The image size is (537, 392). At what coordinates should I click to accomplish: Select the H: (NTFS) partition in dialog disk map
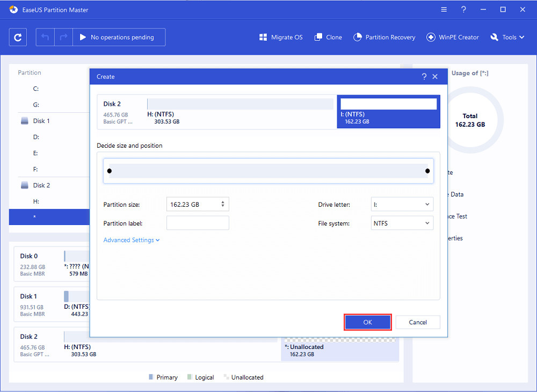pyautogui.click(x=240, y=112)
